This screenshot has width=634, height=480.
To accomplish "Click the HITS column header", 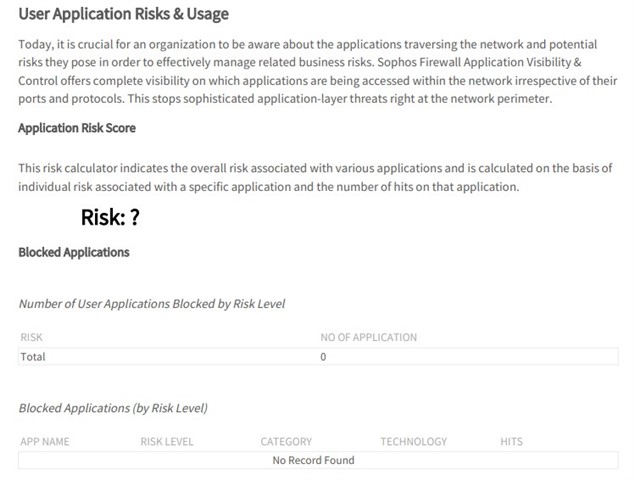I will coord(511,442).
